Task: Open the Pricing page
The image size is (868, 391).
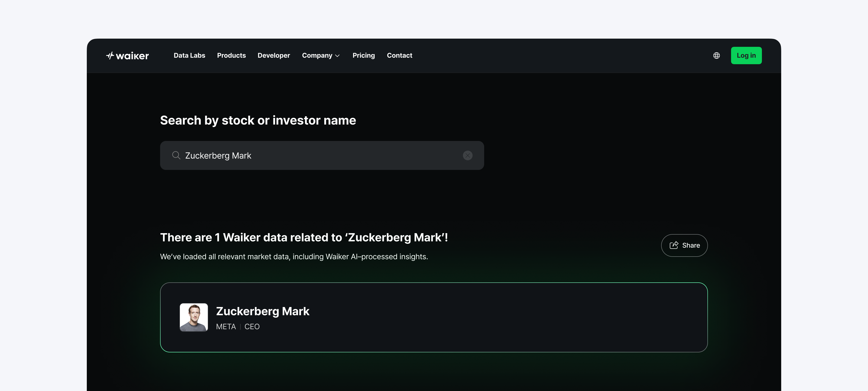Action: [364, 56]
